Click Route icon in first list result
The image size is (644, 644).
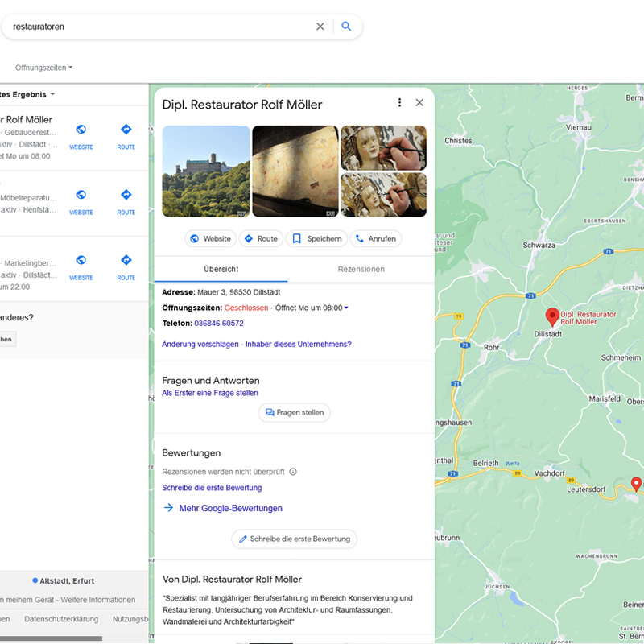(x=126, y=130)
